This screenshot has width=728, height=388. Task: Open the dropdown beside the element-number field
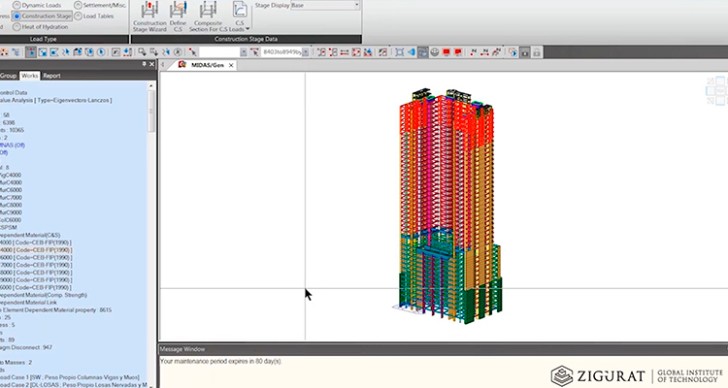(x=306, y=52)
